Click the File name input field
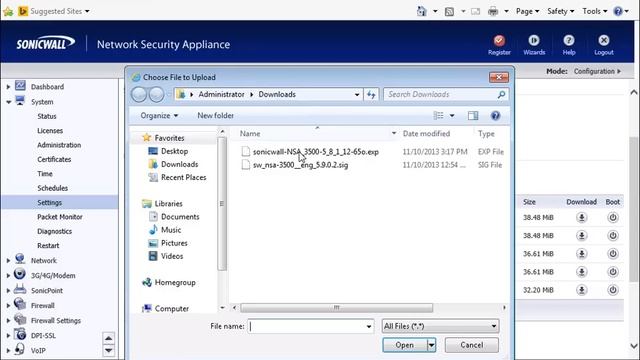The height and width of the screenshot is (360, 640). [x=305, y=326]
